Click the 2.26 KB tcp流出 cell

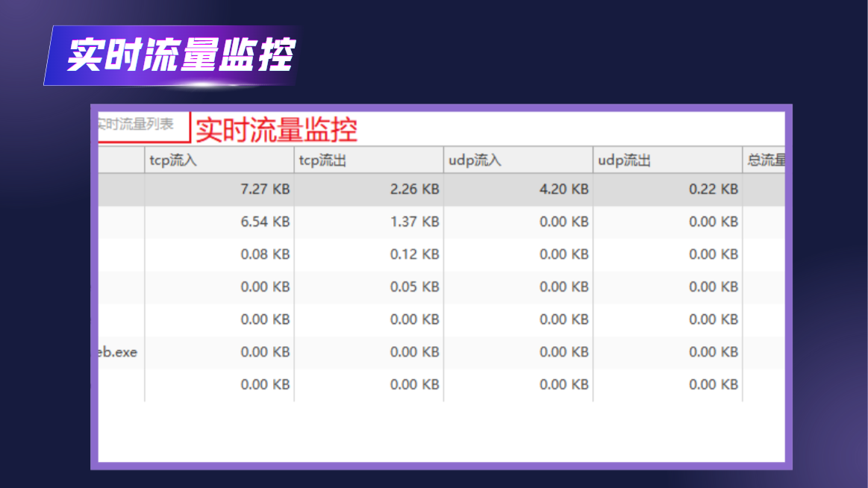369,190
